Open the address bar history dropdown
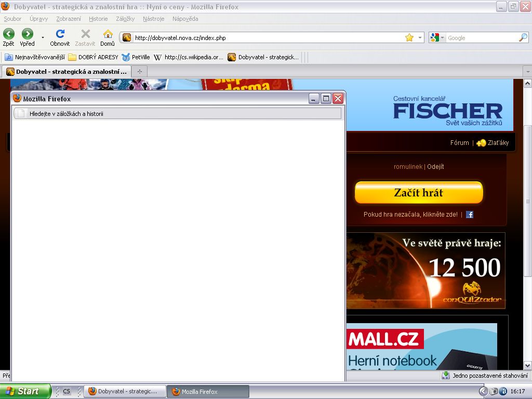The height and width of the screenshot is (399, 532). (x=420, y=37)
